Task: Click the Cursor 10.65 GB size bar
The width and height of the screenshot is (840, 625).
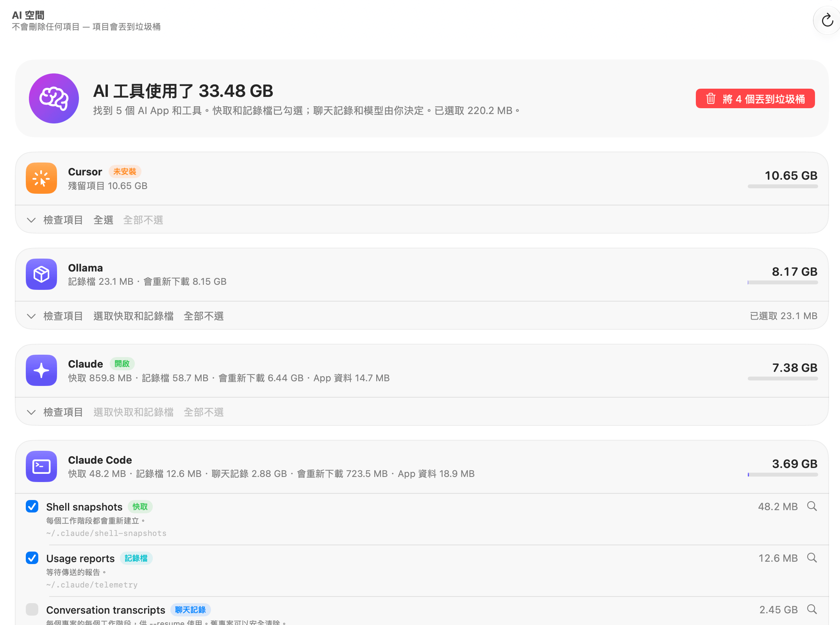Action: pyautogui.click(x=783, y=186)
